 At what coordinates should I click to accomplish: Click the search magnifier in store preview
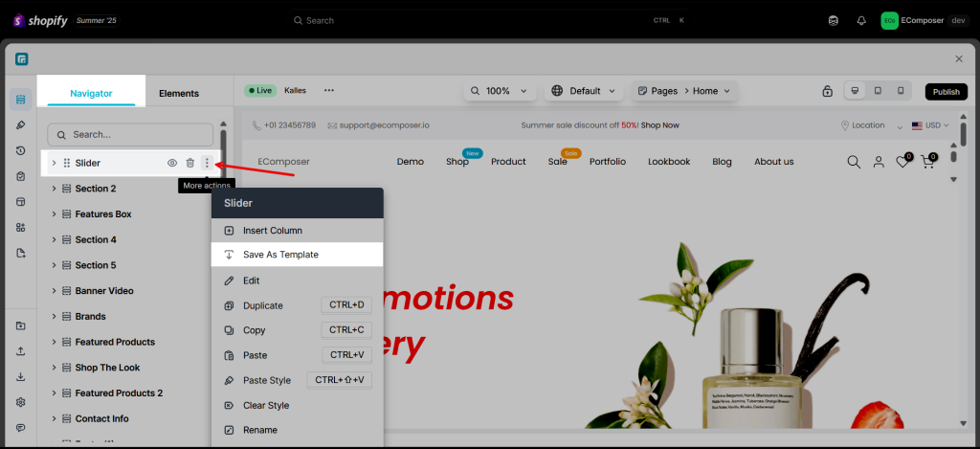[854, 162]
